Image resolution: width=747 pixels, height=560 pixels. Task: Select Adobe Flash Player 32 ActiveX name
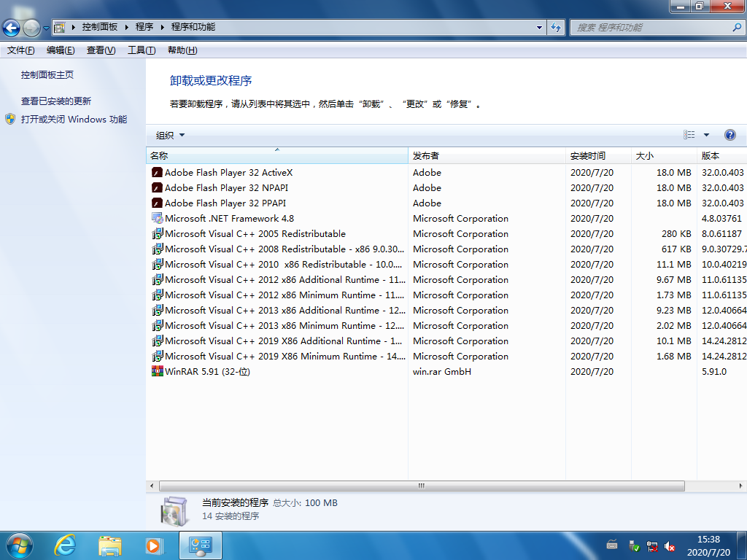click(x=228, y=172)
